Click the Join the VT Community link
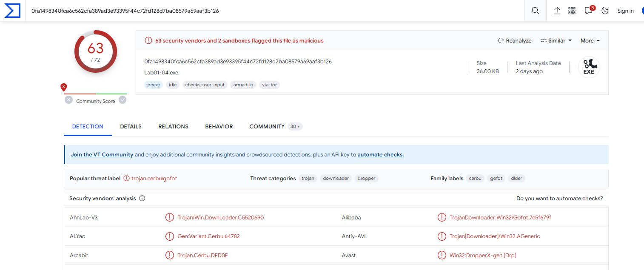The height and width of the screenshot is (270, 644). click(102, 155)
